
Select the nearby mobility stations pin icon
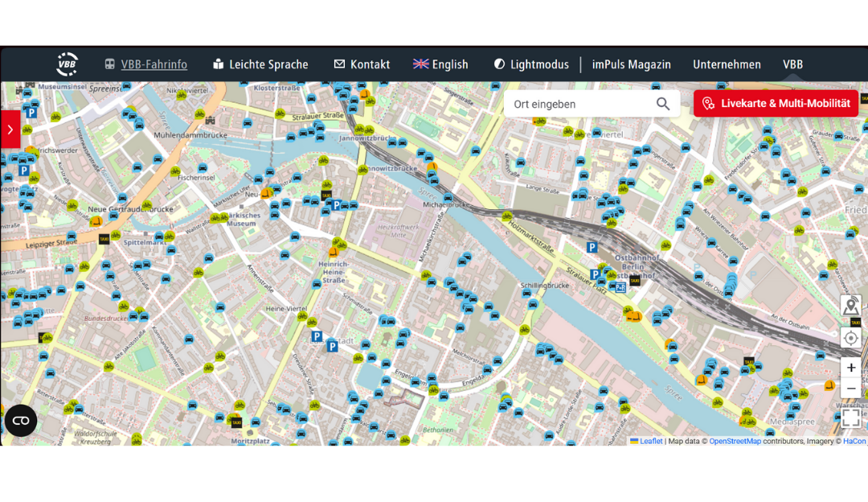click(850, 306)
